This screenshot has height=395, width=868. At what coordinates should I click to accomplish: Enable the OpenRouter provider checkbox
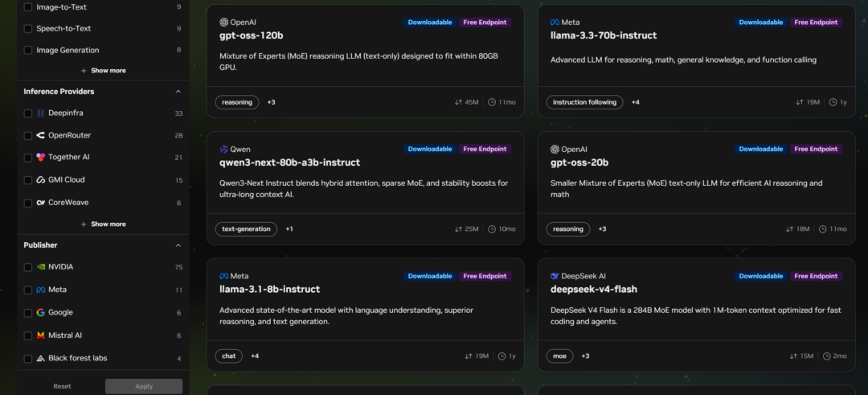click(27, 136)
